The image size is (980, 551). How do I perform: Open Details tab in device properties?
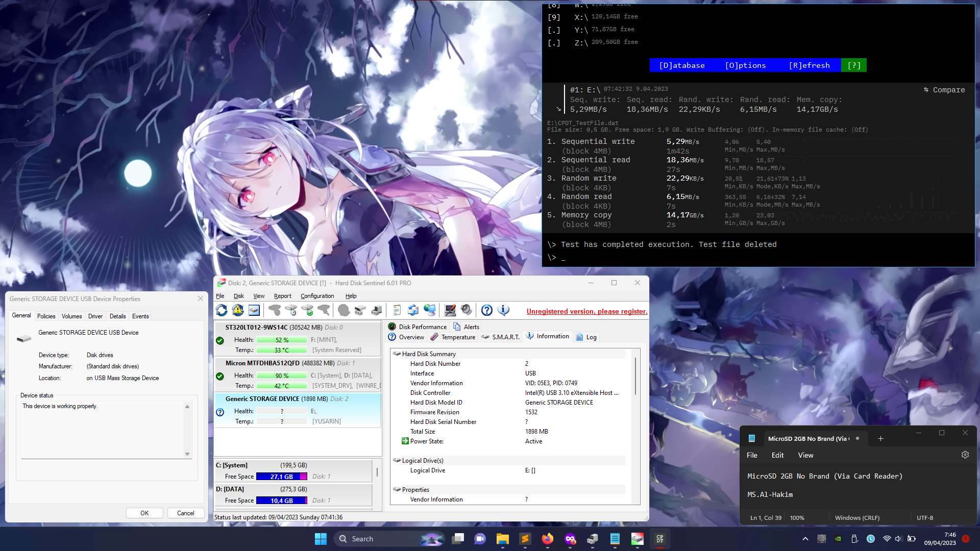117,316
